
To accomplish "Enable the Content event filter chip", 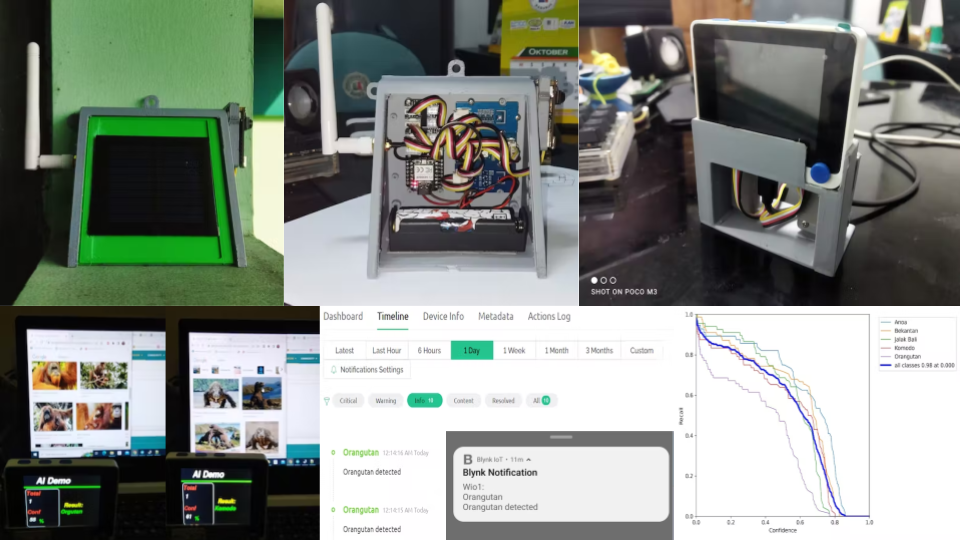I will (463, 400).
